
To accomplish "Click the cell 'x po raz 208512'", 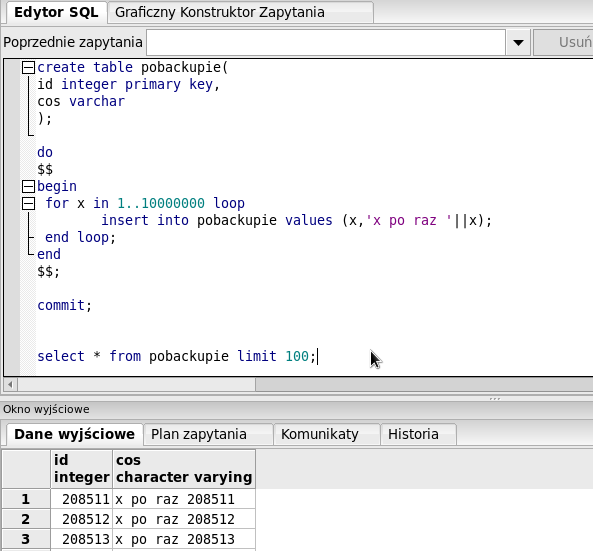I will (184, 519).
